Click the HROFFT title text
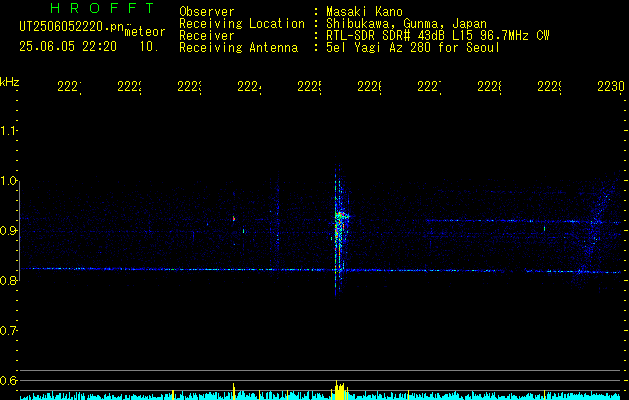629x400 pixels. click(x=103, y=8)
